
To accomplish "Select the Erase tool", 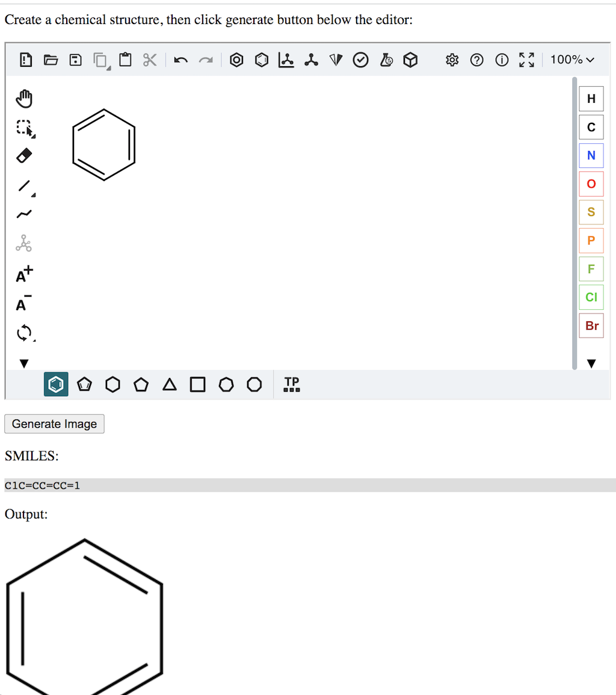I will [24, 156].
